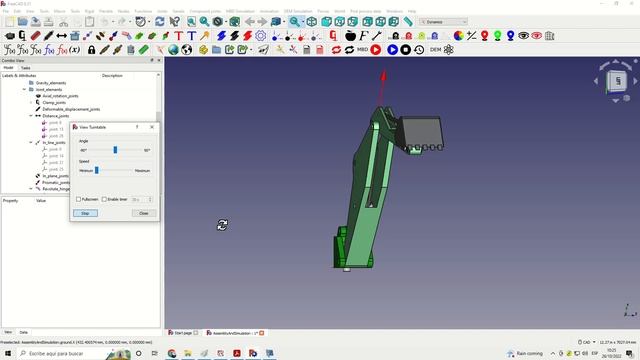
Task: Click the black eye visibility icon
Action: tap(523, 36)
